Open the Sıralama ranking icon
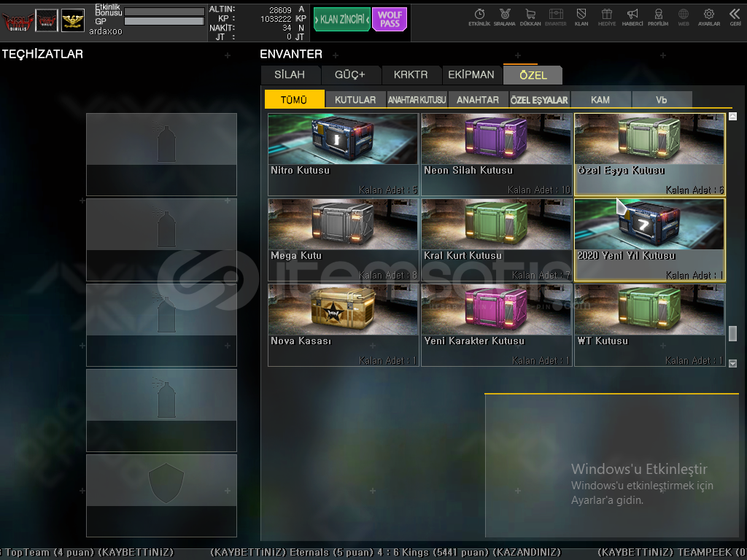This screenshot has height=560, width=747. (505, 17)
